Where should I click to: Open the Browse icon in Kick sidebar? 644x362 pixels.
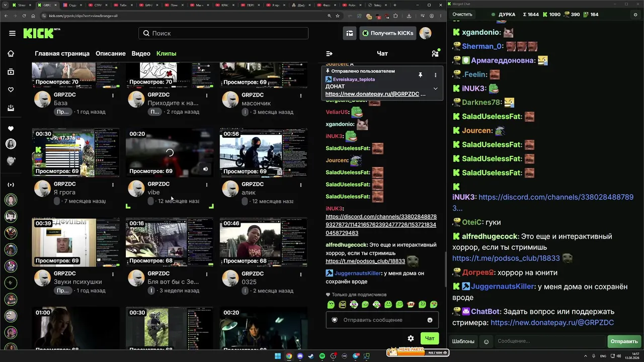click(11, 72)
